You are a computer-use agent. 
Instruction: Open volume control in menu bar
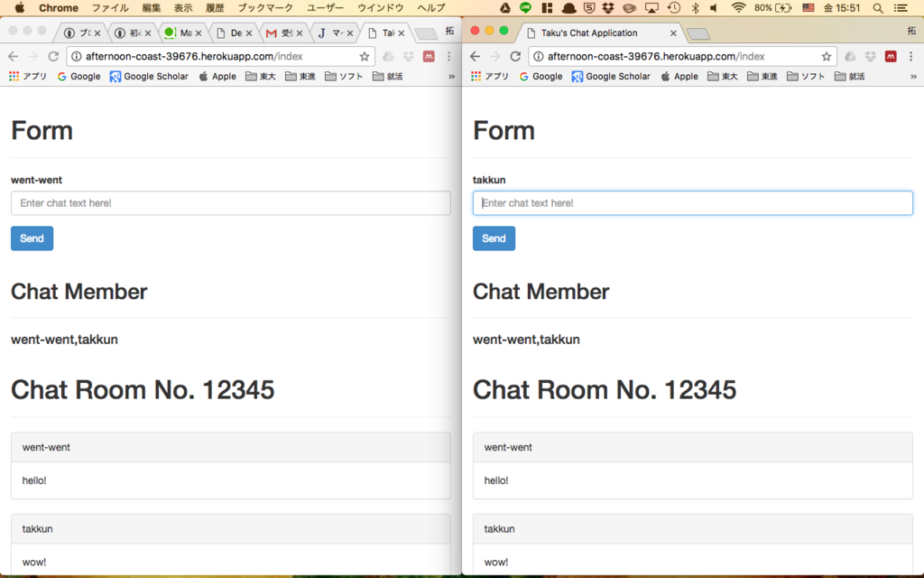tap(714, 7)
